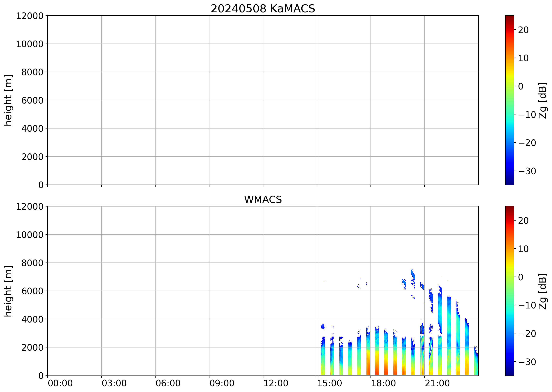Screen dimensions: 552x392
Task: Click the 21:00 time axis label
Action: click(437, 383)
